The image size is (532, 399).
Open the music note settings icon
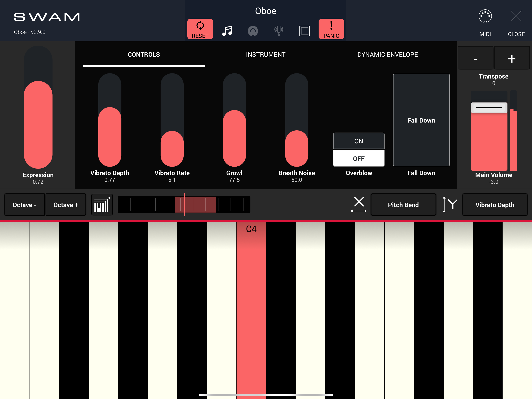tap(227, 31)
